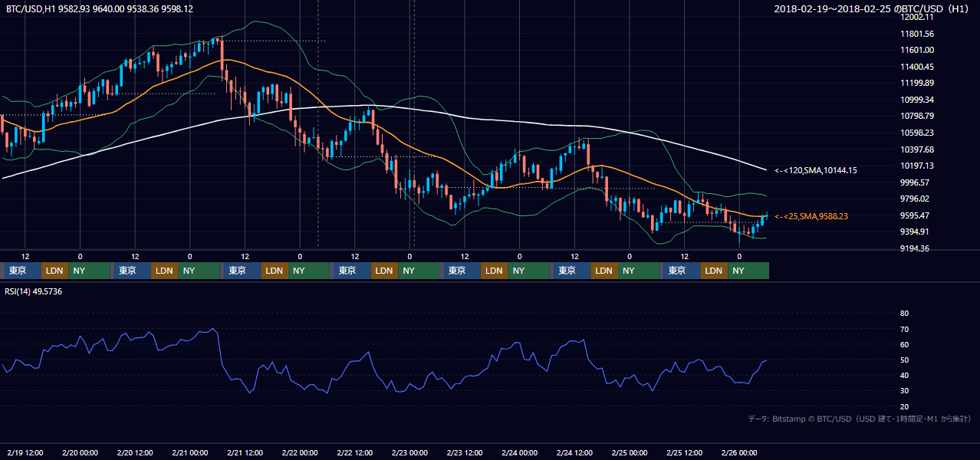
Task: Click the 2/20 12:00 date label
Action: click(135, 452)
